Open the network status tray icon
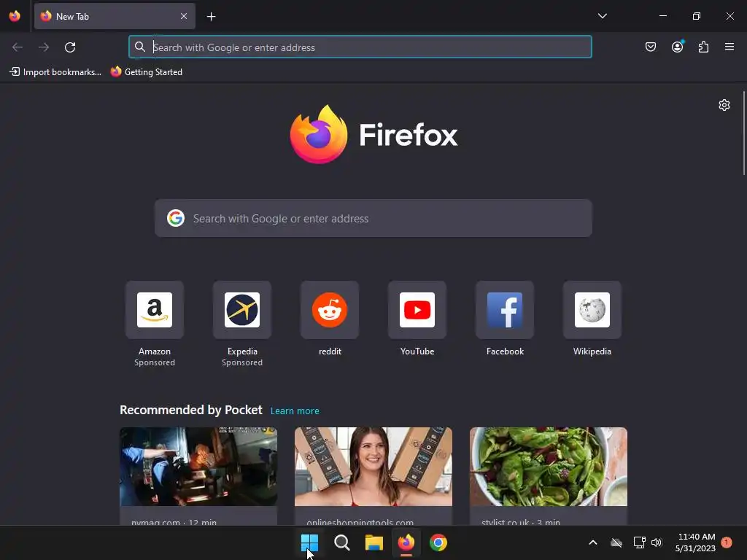This screenshot has width=747, height=560. 639,542
